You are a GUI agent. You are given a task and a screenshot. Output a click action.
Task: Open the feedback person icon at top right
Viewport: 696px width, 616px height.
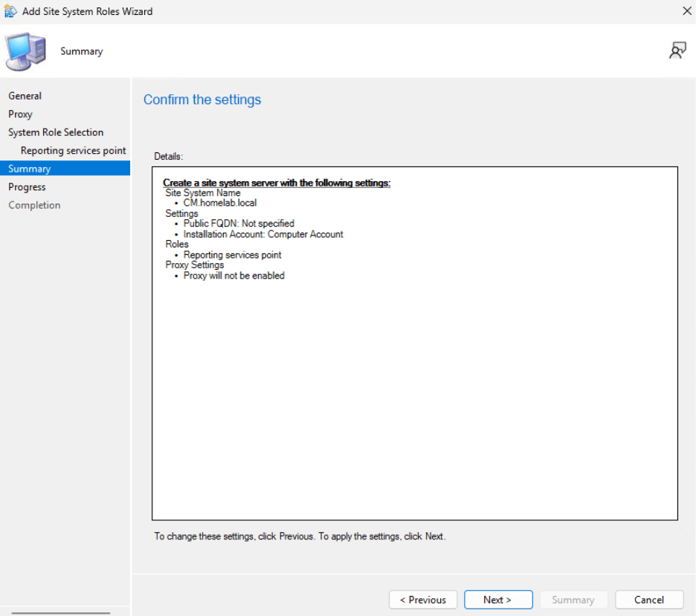click(x=677, y=50)
